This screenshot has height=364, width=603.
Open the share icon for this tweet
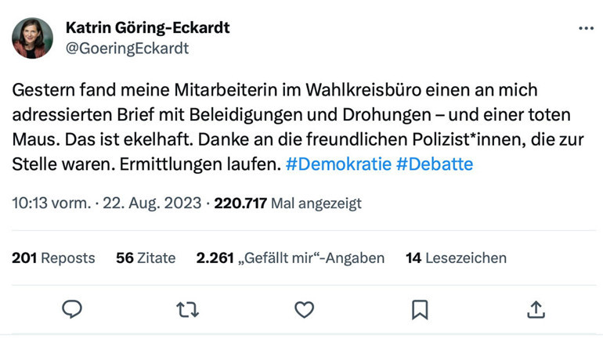point(536,310)
